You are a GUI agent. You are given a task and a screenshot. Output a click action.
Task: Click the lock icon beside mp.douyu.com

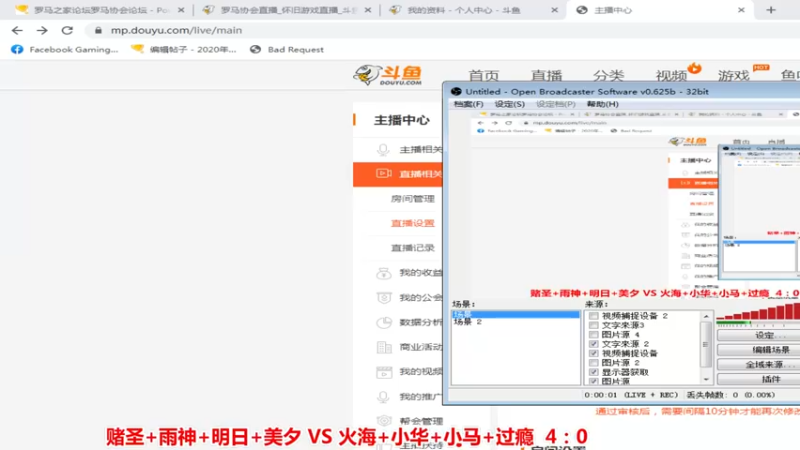98,31
